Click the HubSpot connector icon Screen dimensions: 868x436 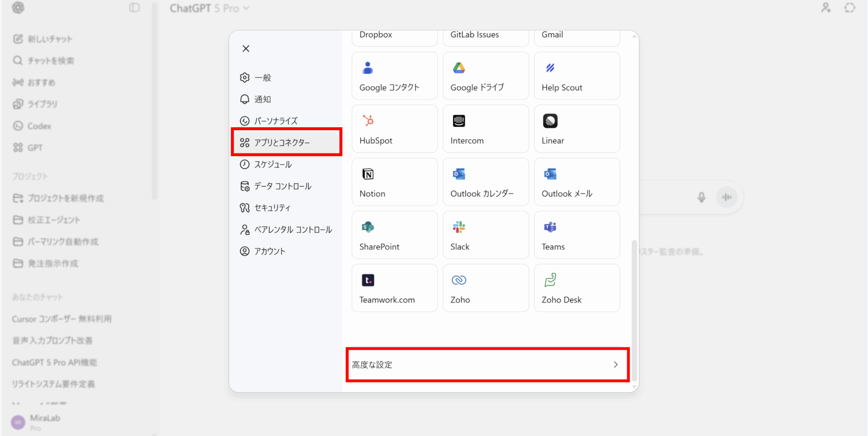pos(367,121)
